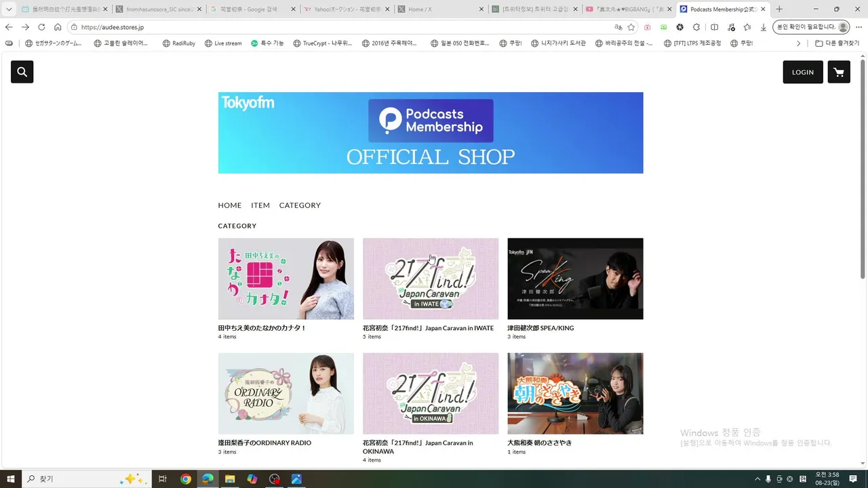Open the browser downloads icon

point(764,27)
